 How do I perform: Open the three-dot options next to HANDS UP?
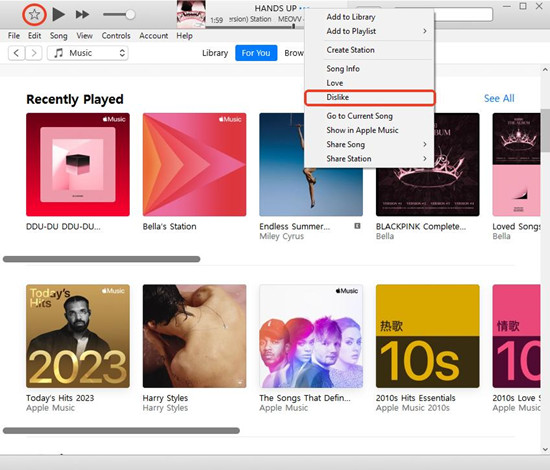click(304, 8)
